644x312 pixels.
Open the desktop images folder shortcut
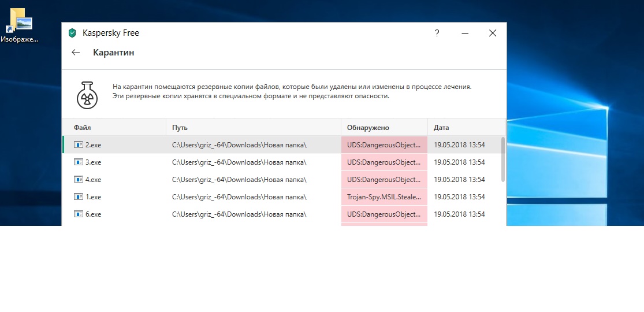(x=20, y=23)
